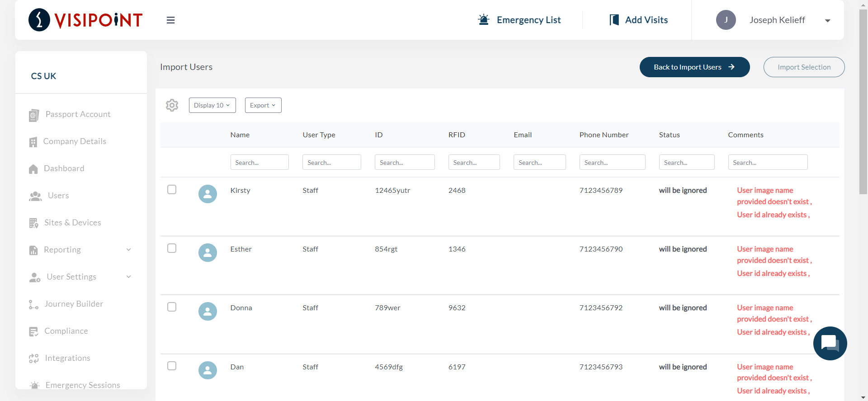Viewport: 868px width, 401px height.
Task: Click the Compliance icon
Action: click(33, 331)
